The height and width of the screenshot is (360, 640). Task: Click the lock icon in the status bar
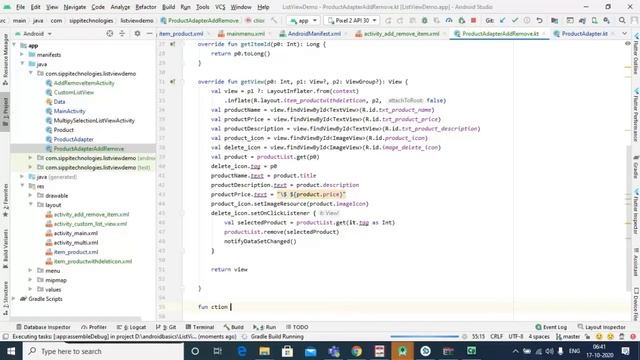pos(587,337)
